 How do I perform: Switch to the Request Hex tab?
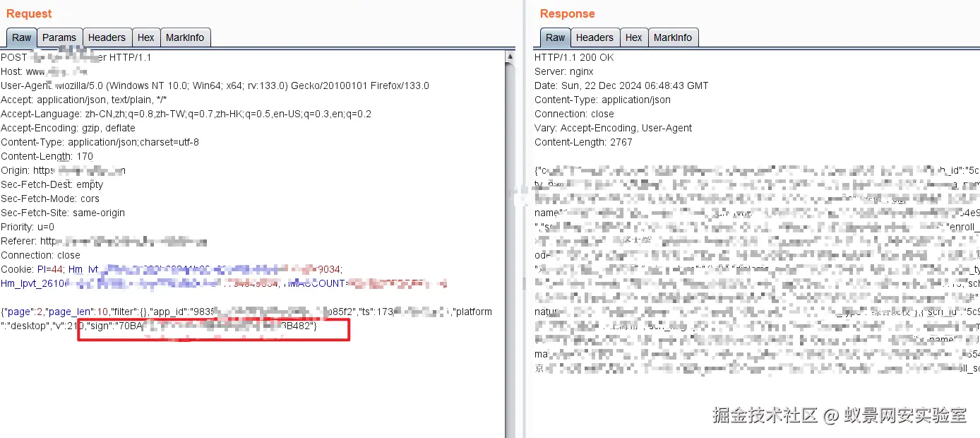pyautogui.click(x=146, y=37)
